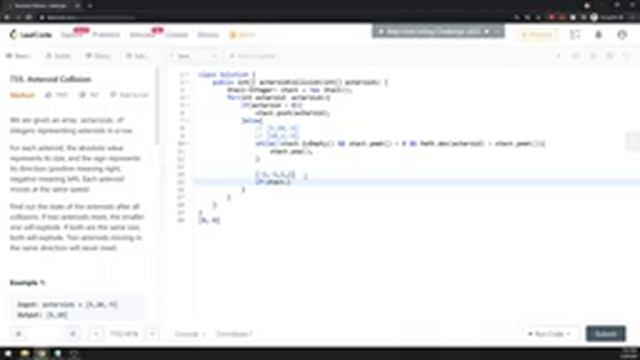Open the notifications bell

(x=598, y=35)
